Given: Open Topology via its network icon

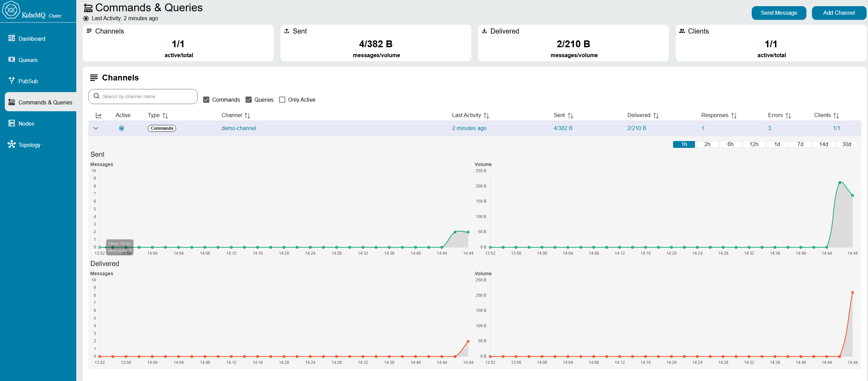Looking at the screenshot, I should (x=12, y=144).
